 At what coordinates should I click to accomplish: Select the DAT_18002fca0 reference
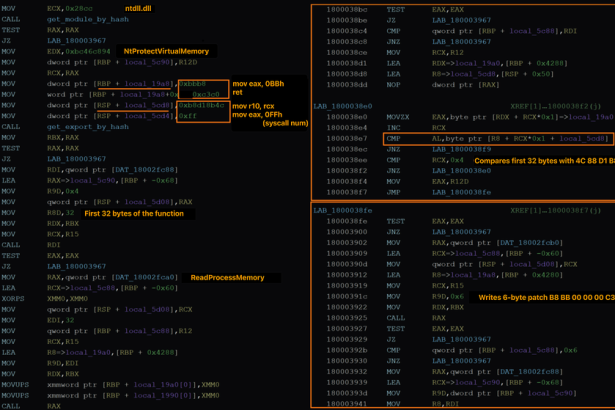click(x=145, y=277)
